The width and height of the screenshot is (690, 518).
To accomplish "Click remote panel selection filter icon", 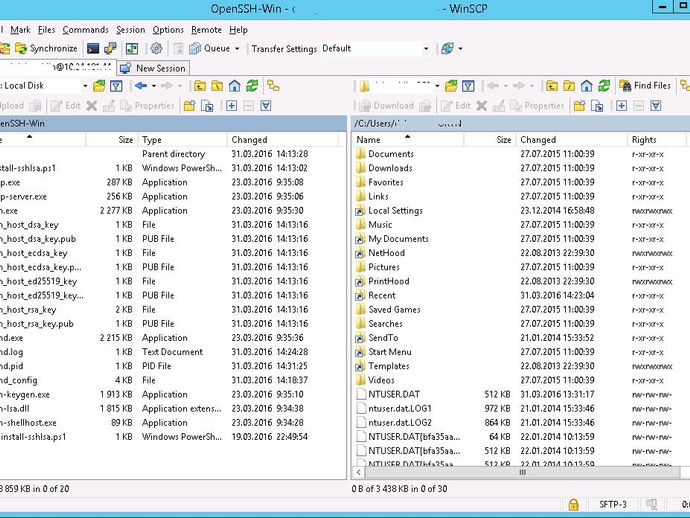I will (656, 106).
